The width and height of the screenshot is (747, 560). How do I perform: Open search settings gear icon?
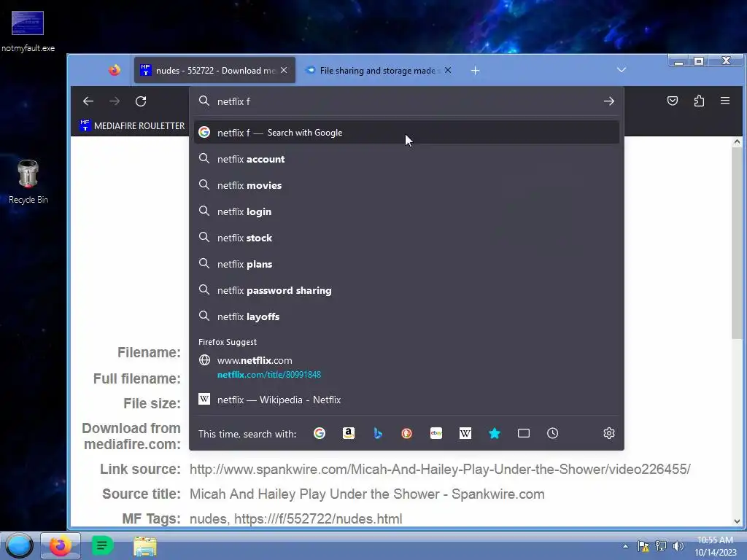pos(609,433)
